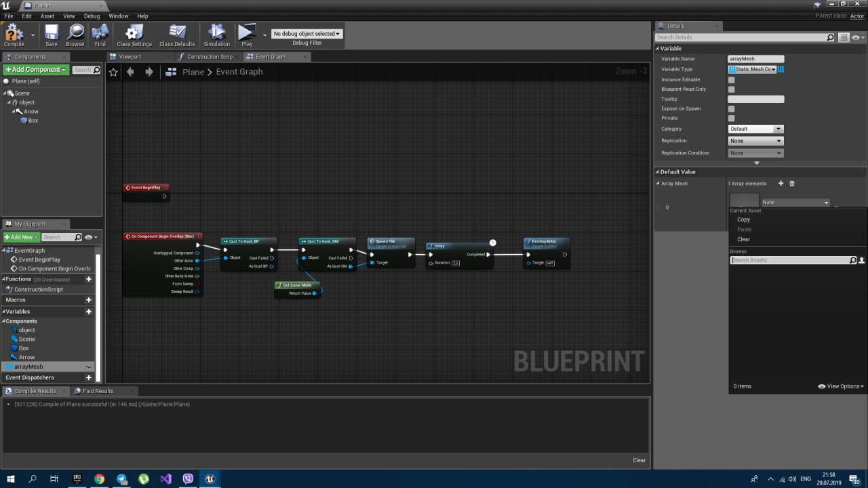868x488 pixels.
Task: Open Windows Start menu
Action: (11, 479)
